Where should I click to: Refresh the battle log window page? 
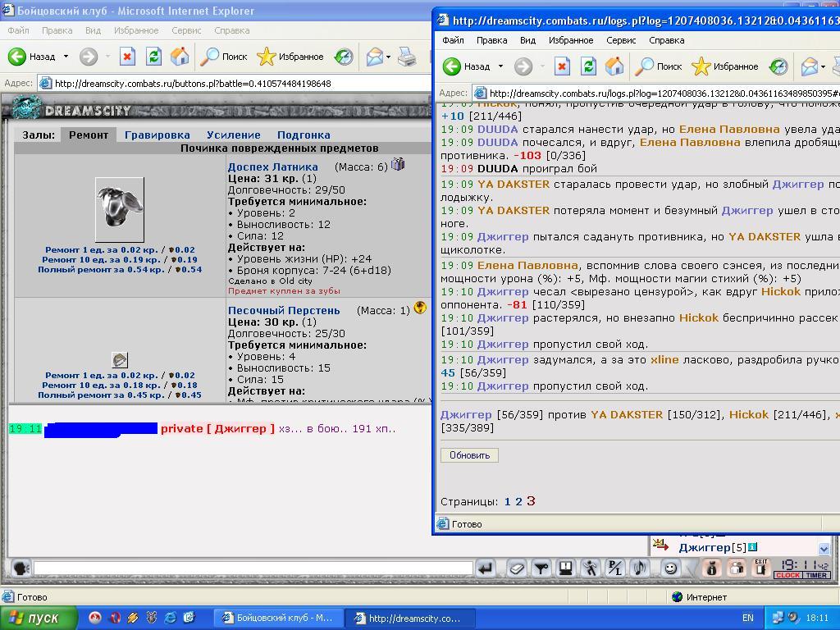tap(587, 66)
